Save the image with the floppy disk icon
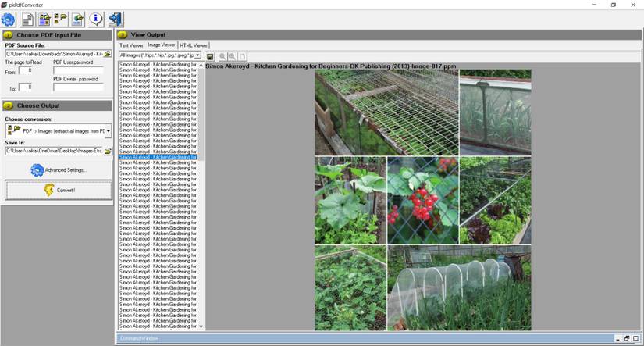The width and height of the screenshot is (644, 346). (210, 56)
